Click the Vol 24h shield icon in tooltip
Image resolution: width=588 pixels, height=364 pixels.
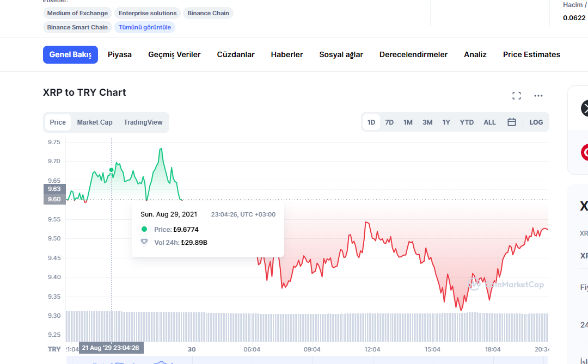pyautogui.click(x=144, y=242)
